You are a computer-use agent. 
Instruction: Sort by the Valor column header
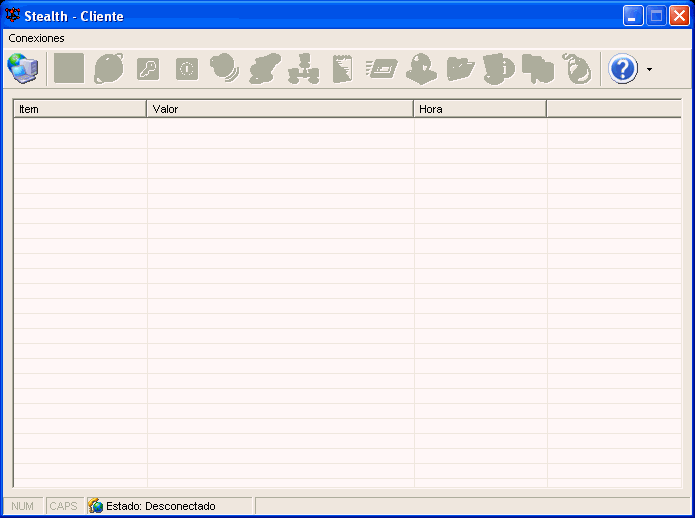pos(280,109)
